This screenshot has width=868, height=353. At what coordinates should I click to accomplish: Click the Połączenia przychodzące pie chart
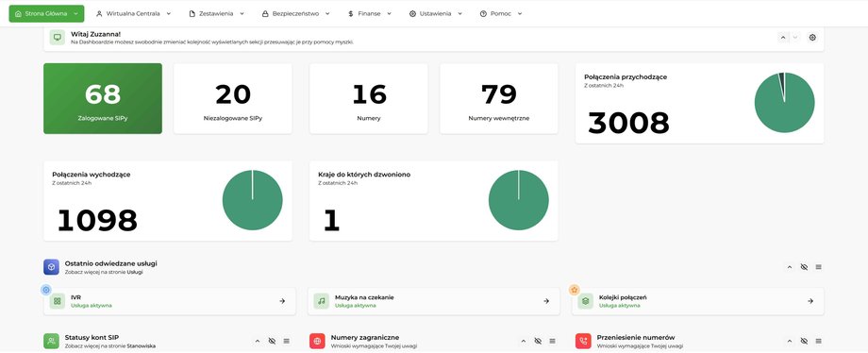[x=784, y=103]
